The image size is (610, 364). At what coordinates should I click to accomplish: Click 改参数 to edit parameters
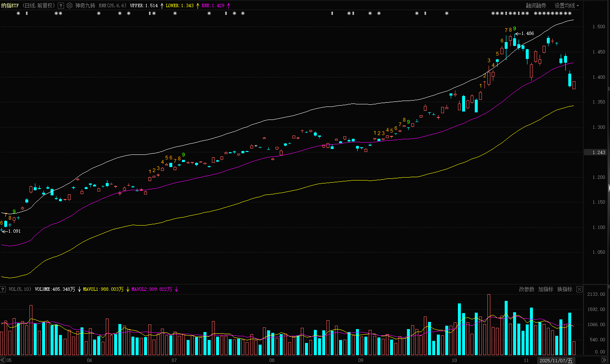coord(526,289)
